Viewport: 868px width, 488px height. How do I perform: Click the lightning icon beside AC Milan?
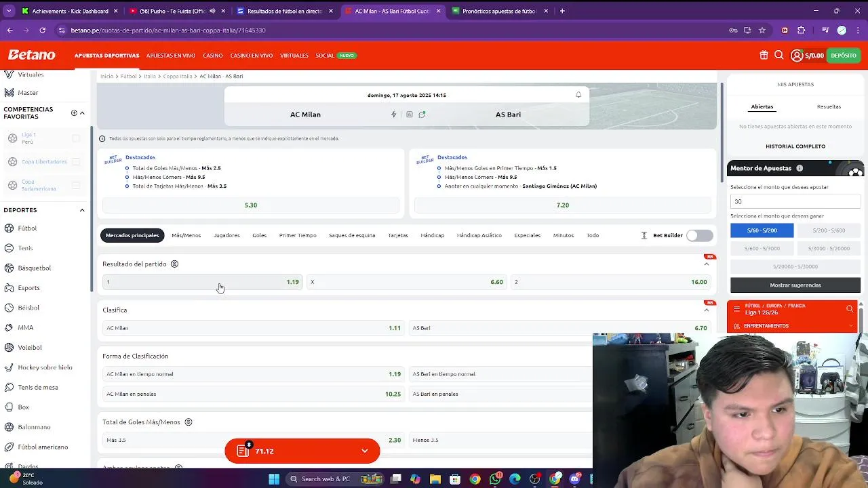[393, 115]
